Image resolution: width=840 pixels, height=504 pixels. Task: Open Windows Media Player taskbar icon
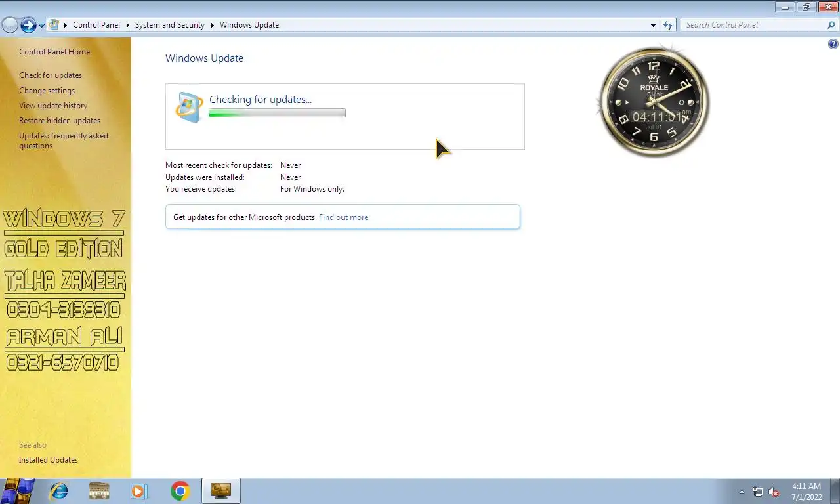(139, 491)
